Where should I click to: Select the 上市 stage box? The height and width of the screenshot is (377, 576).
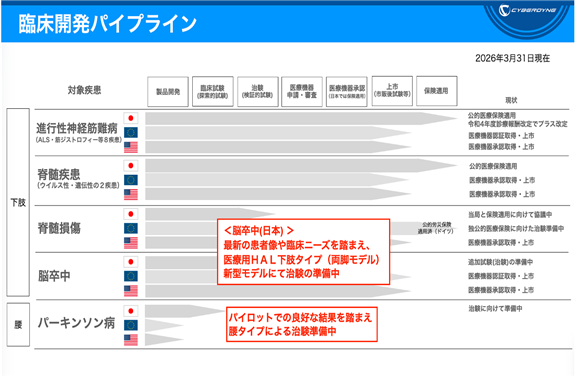click(x=392, y=91)
